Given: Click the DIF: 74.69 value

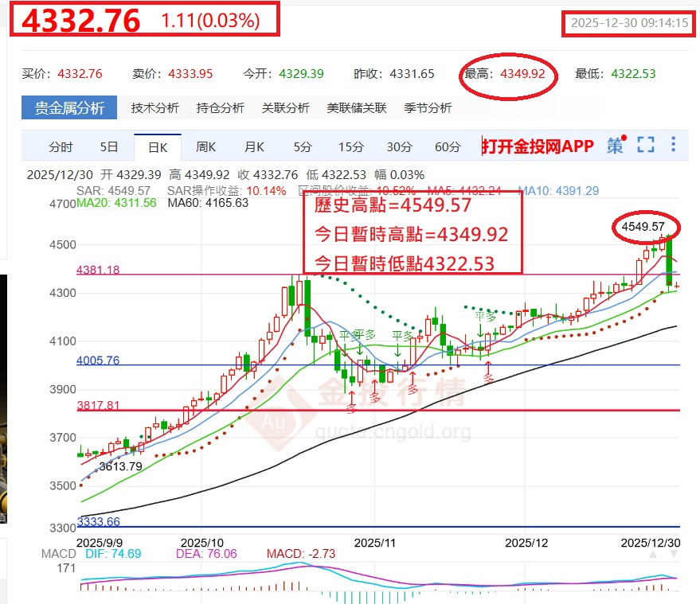Looking at the screenshot, I should click(x=113, y=554).
